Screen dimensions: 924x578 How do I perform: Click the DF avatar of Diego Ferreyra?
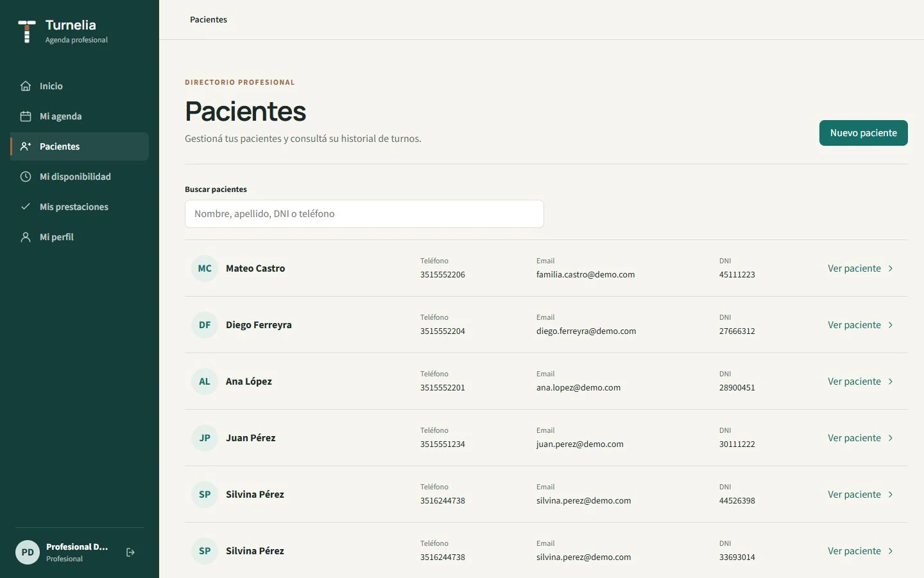(205, 325)
